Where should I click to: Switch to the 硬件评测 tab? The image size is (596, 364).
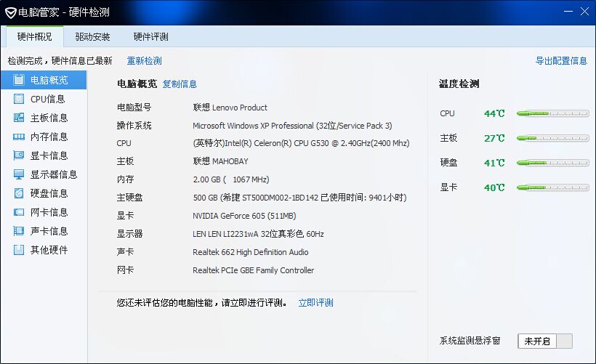click(150, 36)
